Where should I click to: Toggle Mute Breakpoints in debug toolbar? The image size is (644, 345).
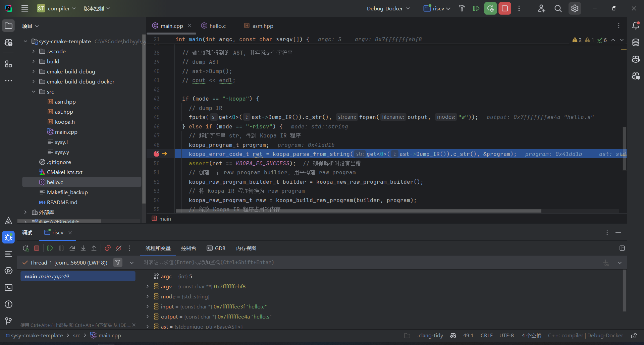[119, 248]
